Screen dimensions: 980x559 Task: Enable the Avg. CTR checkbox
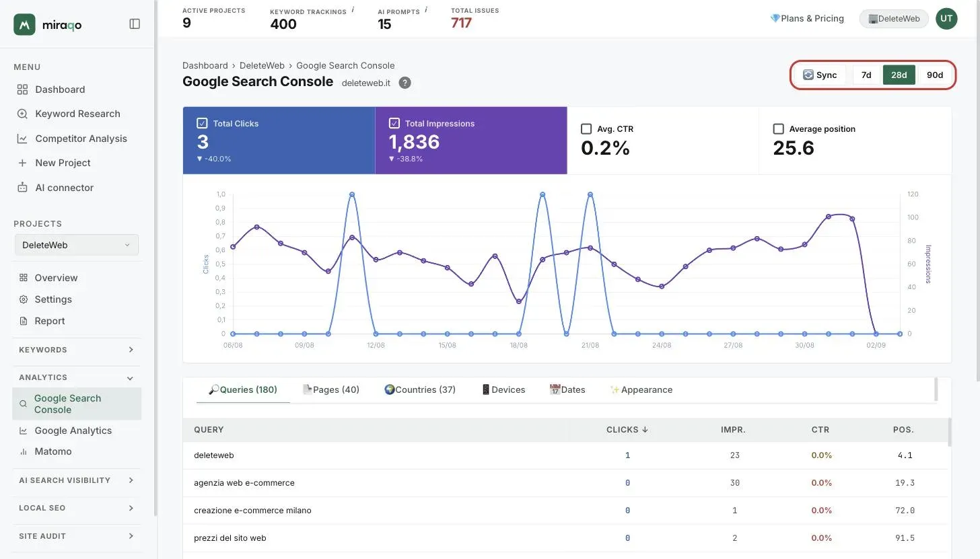(x=586, y=128)
